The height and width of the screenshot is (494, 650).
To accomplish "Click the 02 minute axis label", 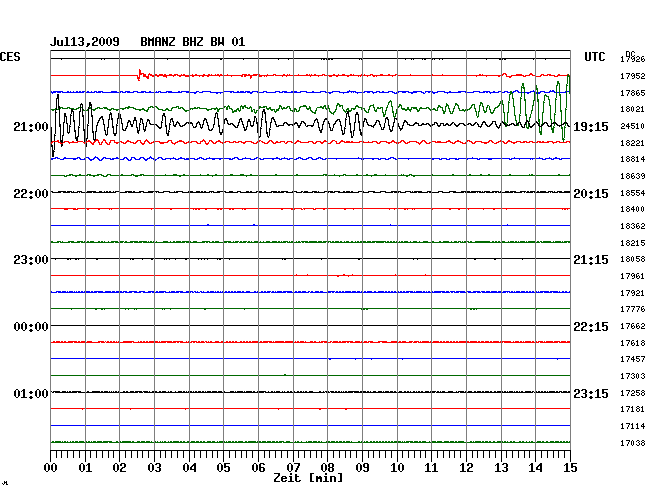I will (119, 468).
